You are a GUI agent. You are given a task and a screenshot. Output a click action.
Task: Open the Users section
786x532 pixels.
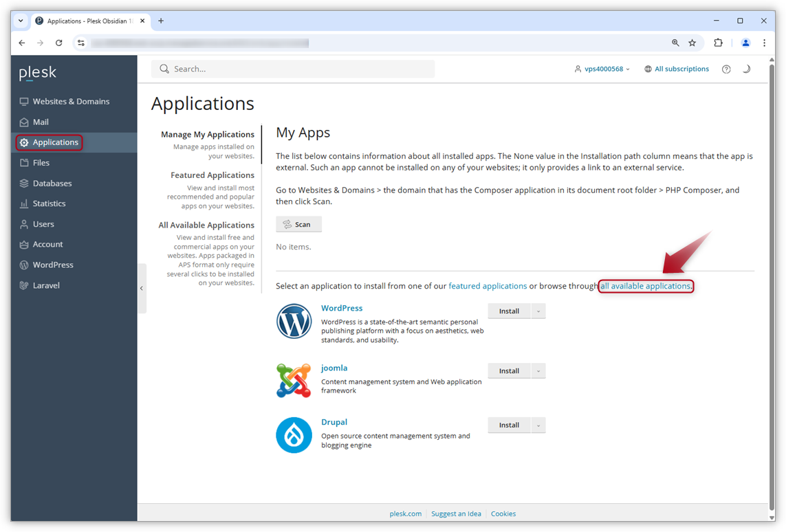click(x=44, y=223)
